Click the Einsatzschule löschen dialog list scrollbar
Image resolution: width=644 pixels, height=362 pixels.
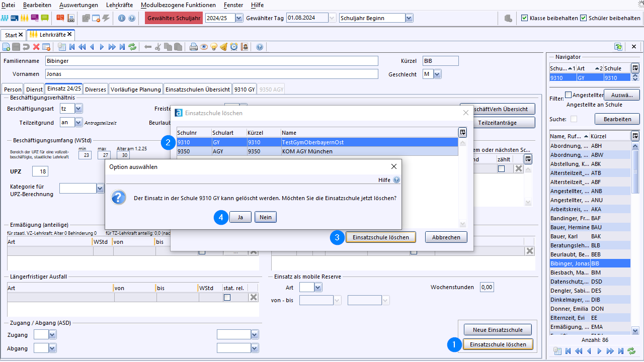pos(463,183)
